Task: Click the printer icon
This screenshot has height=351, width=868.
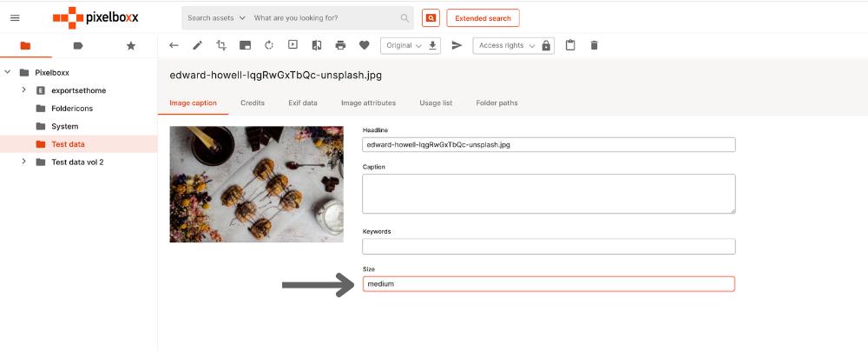Action: point(340,45)
